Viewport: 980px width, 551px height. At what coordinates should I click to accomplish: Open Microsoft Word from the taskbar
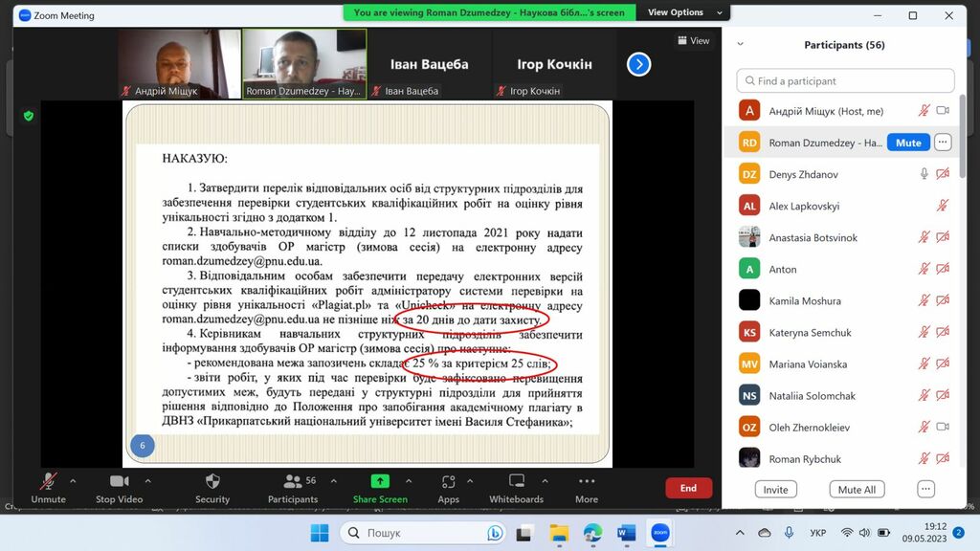click(x=626, y=532)
